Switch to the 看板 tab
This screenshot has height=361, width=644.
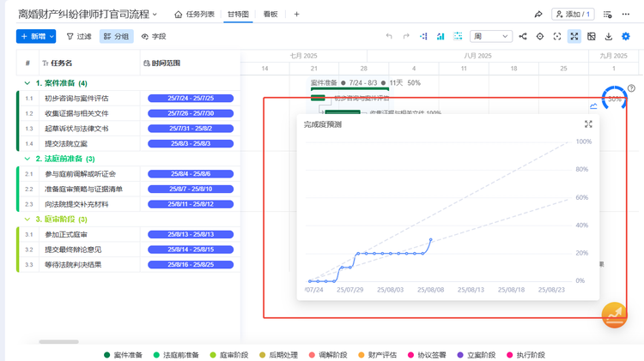(270, 15)
